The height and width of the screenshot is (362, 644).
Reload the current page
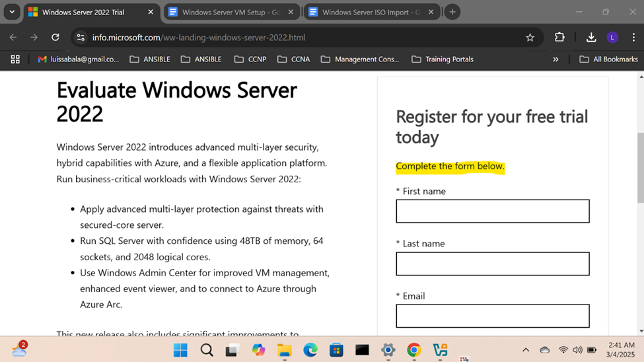(x=55, y=38)
